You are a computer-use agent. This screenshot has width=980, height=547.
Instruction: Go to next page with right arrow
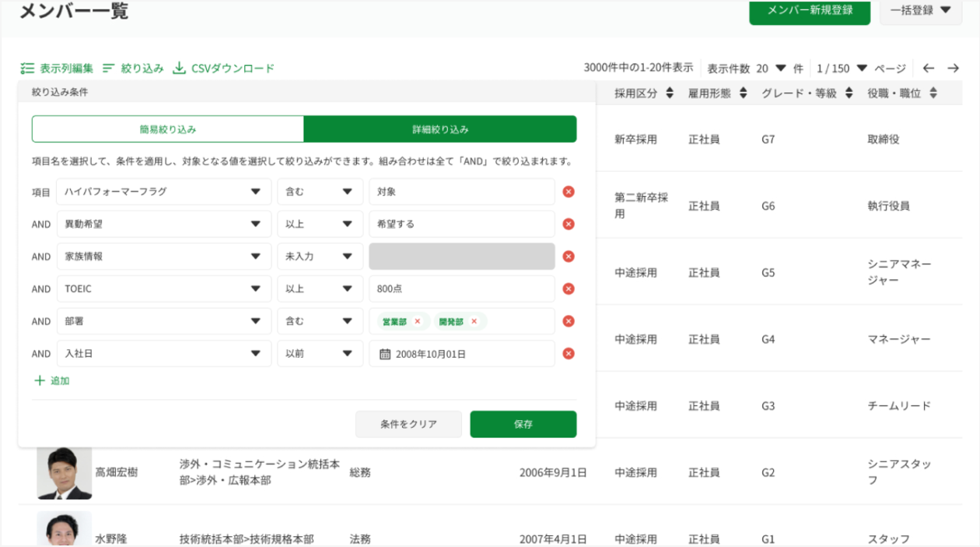(x=953, y=68)
